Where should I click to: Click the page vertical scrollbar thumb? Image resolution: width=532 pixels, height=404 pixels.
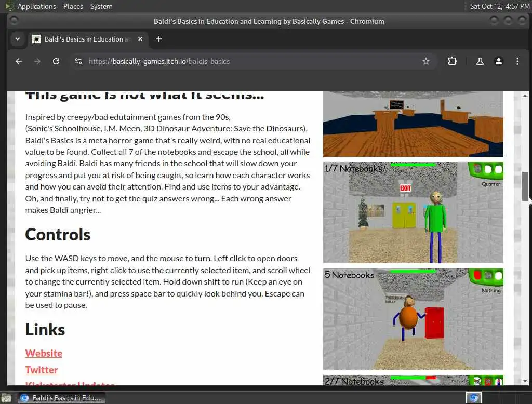[x=525, y=186]
